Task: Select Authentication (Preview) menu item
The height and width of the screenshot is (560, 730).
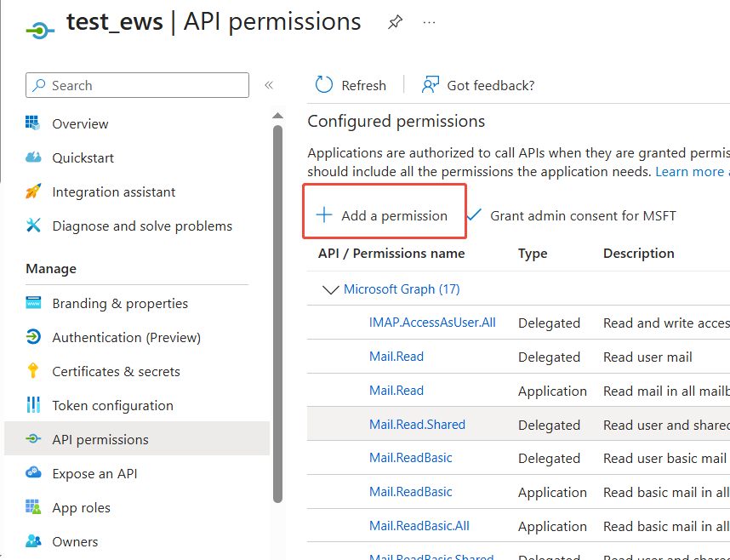Action: 126,337
